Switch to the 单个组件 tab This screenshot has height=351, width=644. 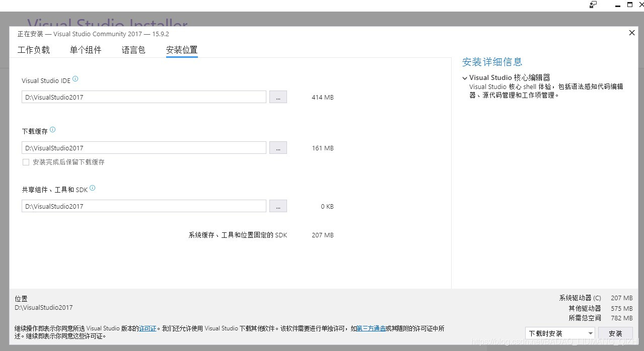(86, 50)
